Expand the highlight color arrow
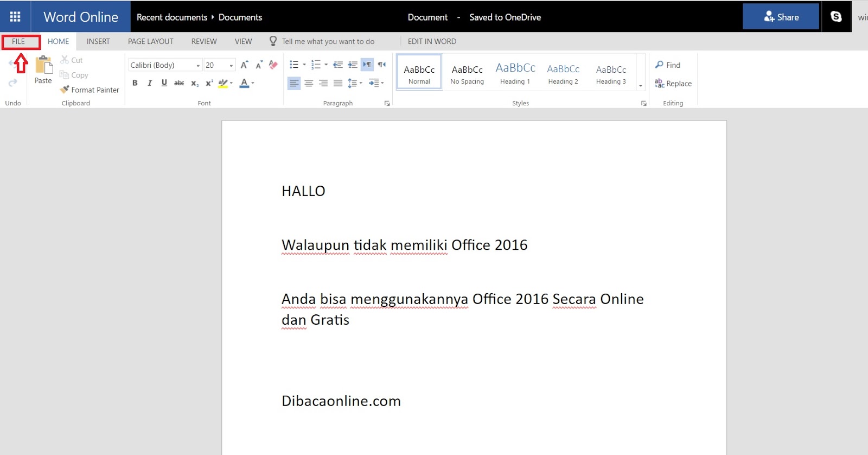 click(232, 83)
